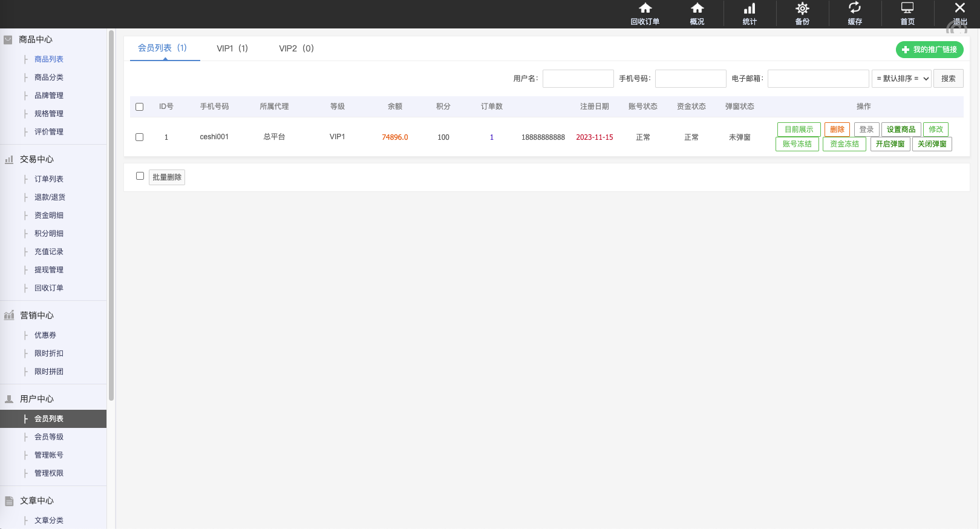The image size is (980, 529).
Task: Click the 缓存 cache refresh icon
Action: (855, 8)
